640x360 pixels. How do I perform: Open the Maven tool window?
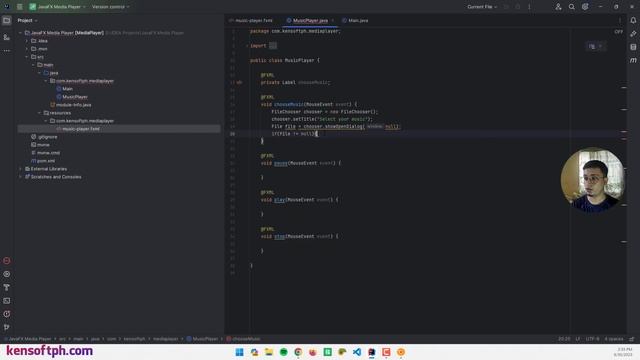[633, 60]
